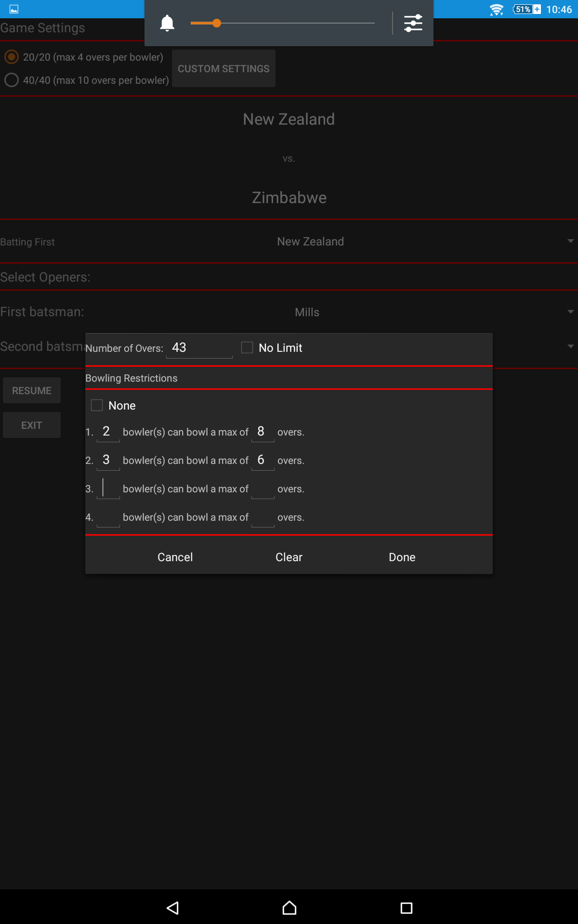Tap the notification bell volume icon
The width and height of the screenshot is (578, 924).
[167, 23]
